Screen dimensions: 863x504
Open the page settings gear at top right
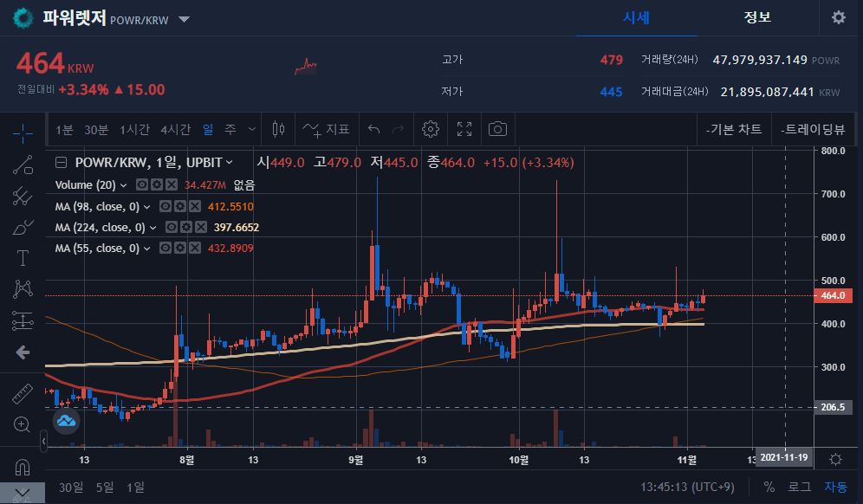tap(838, 17)
